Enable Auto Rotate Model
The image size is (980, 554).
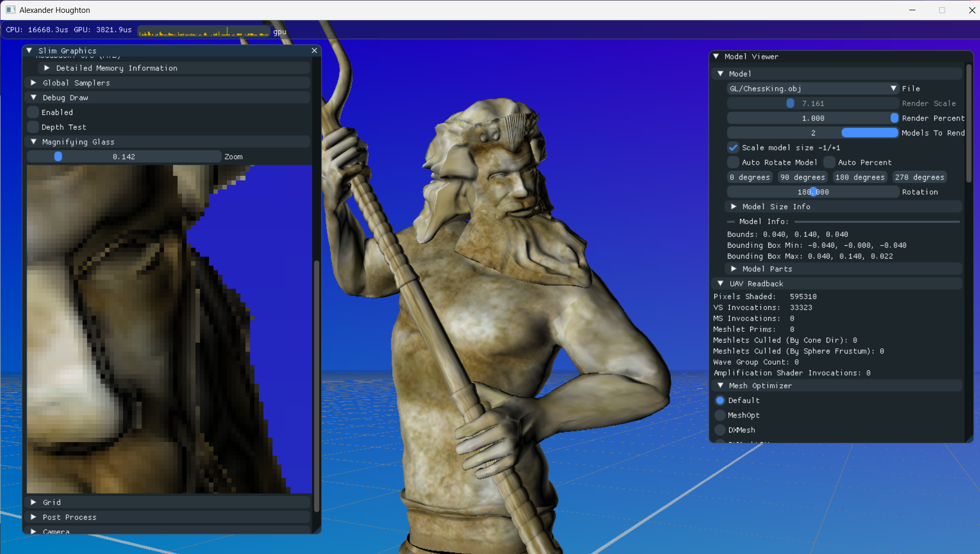(733, 163)
